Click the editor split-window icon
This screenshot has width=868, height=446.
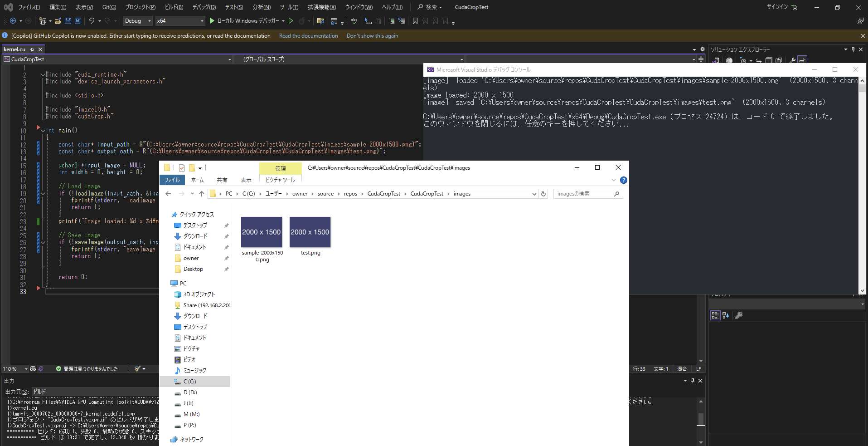[701, 59]
